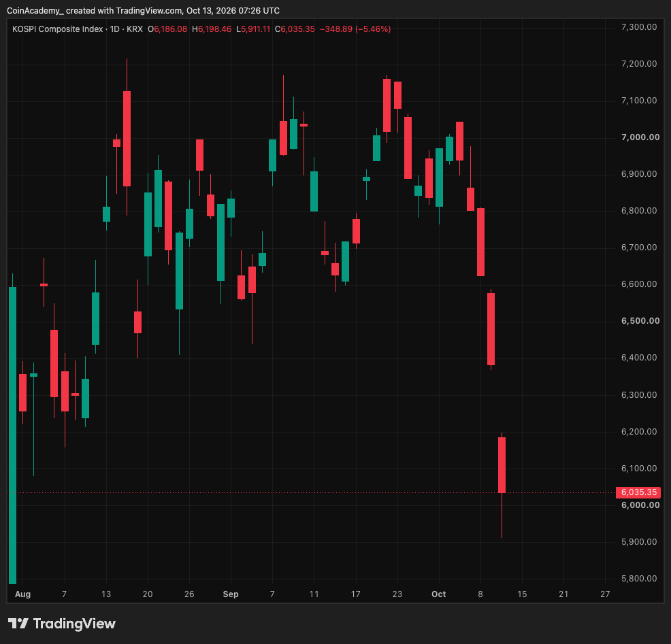
Task: Click the 6,800.00 price axis label
Action: [639, 211]
